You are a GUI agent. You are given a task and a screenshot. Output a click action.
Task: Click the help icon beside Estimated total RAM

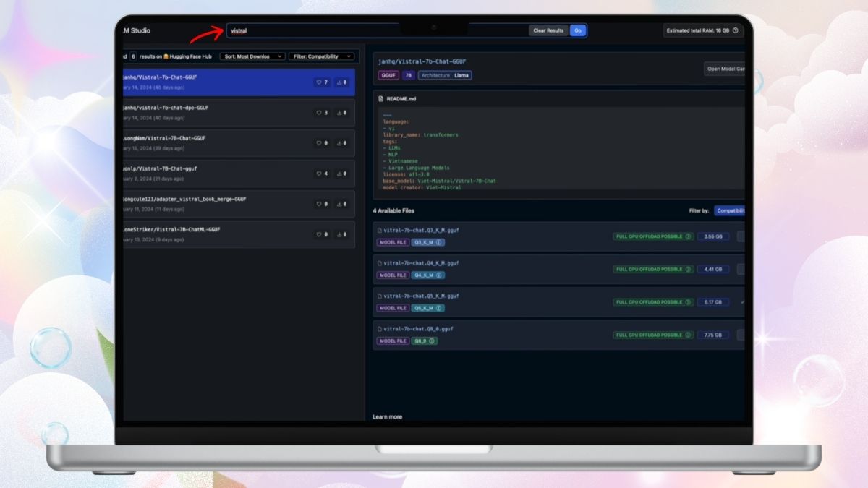coord(736,30)
